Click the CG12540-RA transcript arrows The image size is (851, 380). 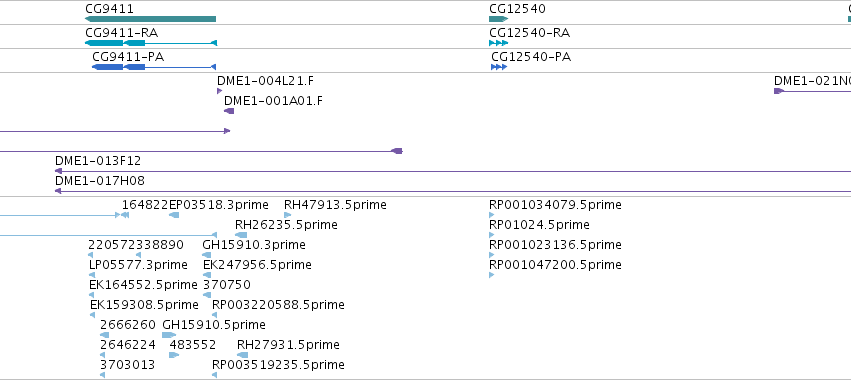(498, 43)
